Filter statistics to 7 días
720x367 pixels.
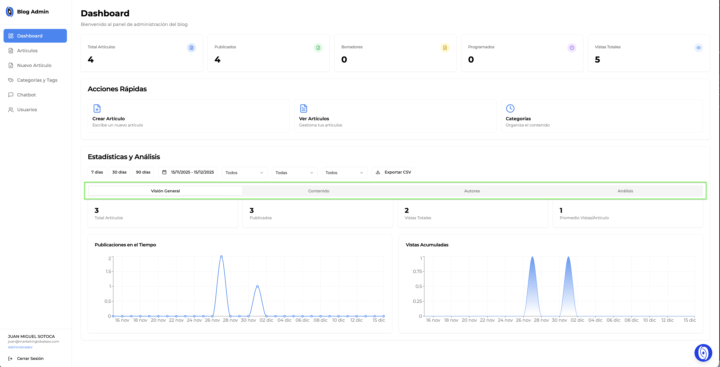(97, 172)
